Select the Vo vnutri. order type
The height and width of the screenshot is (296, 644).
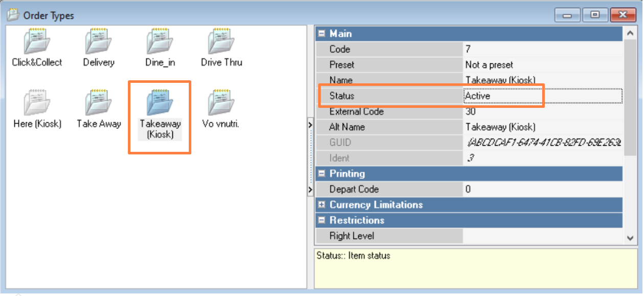221,102
